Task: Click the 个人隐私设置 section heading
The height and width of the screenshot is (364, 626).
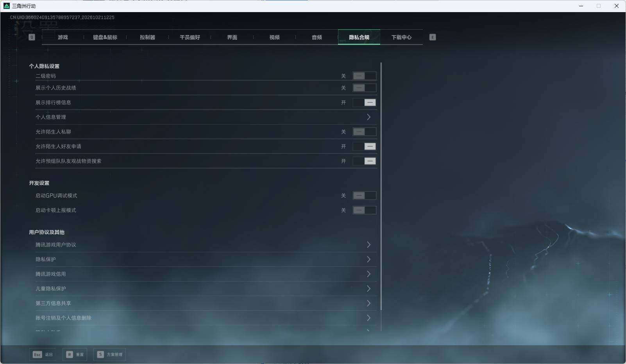Action: point(44,66)
